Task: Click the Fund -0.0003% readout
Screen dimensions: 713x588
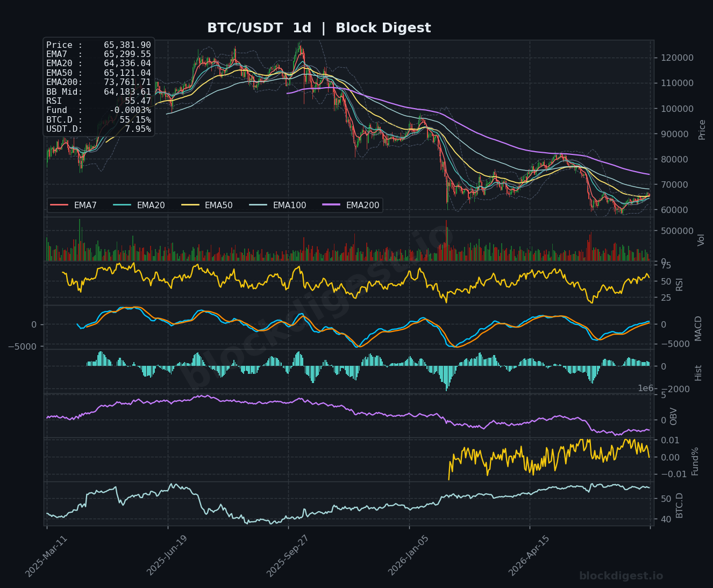Action: click(98, 110)
